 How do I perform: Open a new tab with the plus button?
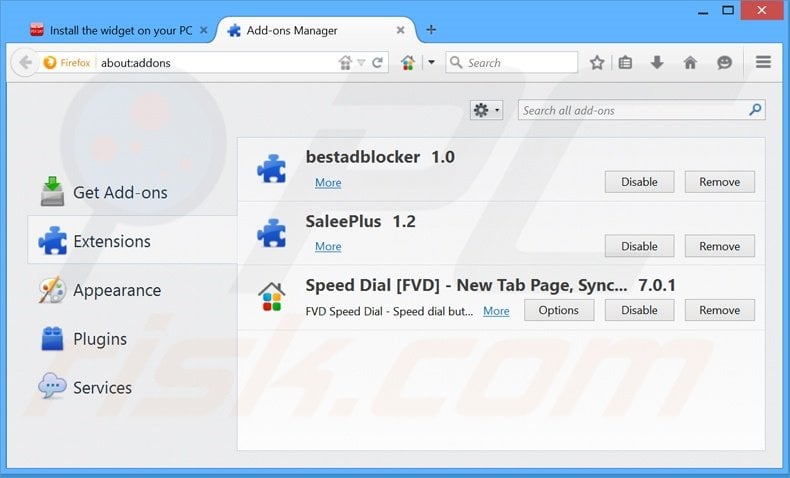(x=431, y=30)
